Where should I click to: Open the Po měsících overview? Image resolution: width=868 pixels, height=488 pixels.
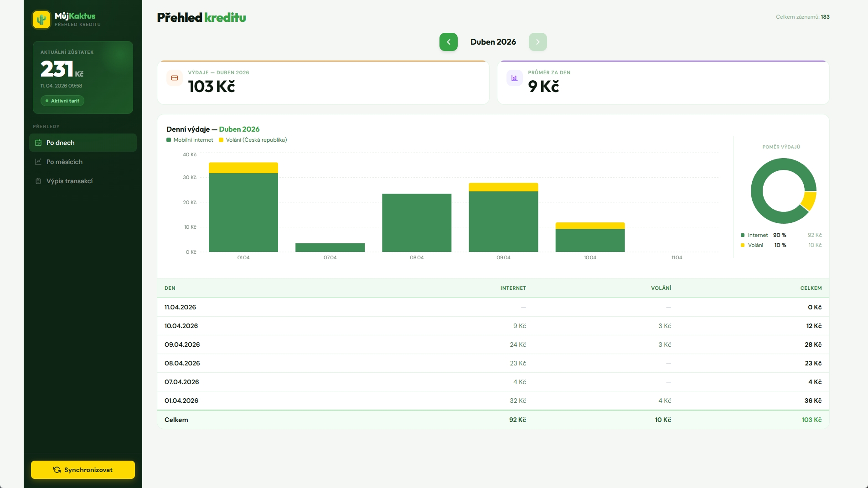[x=64, y=162]
